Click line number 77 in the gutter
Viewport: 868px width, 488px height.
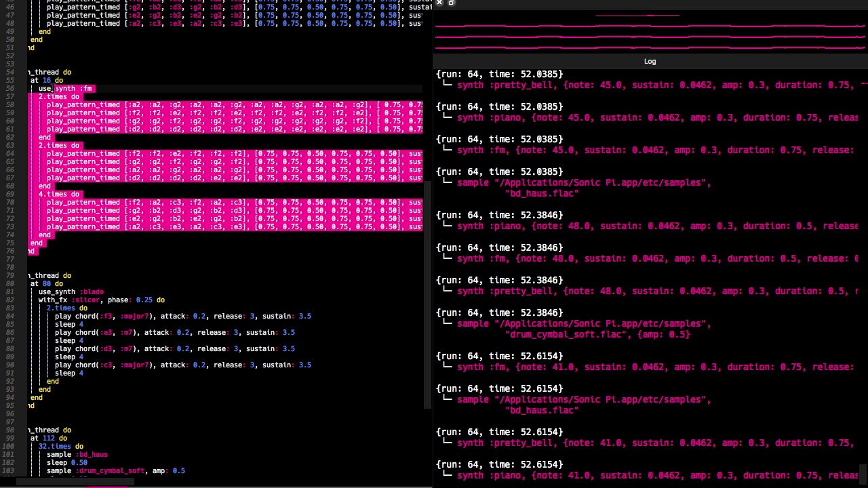coord(10,259)
